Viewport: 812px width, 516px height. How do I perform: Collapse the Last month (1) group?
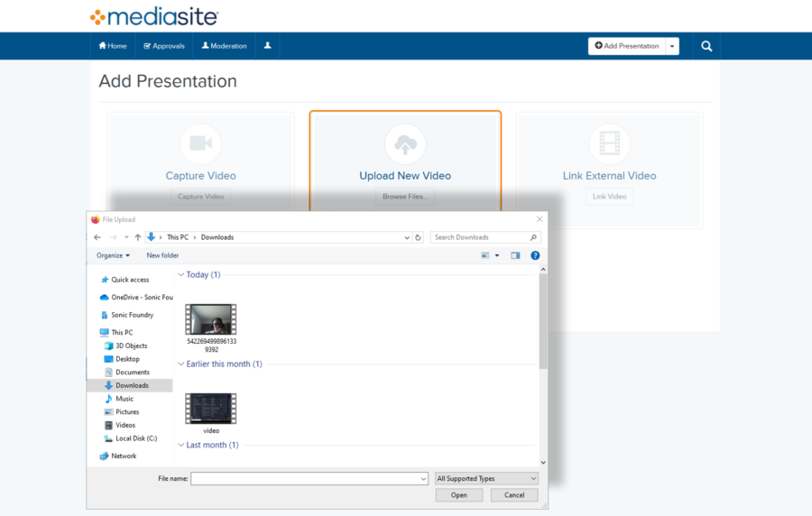181,445
